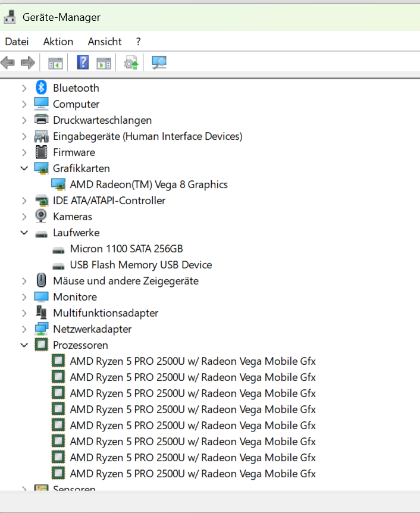Collapse the Grafikkarten category
Viewport: 420px width, 513px height.
coord(24,168)
